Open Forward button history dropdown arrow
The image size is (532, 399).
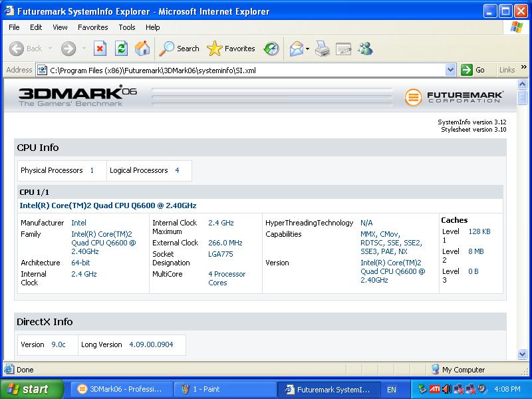(84, 49)
